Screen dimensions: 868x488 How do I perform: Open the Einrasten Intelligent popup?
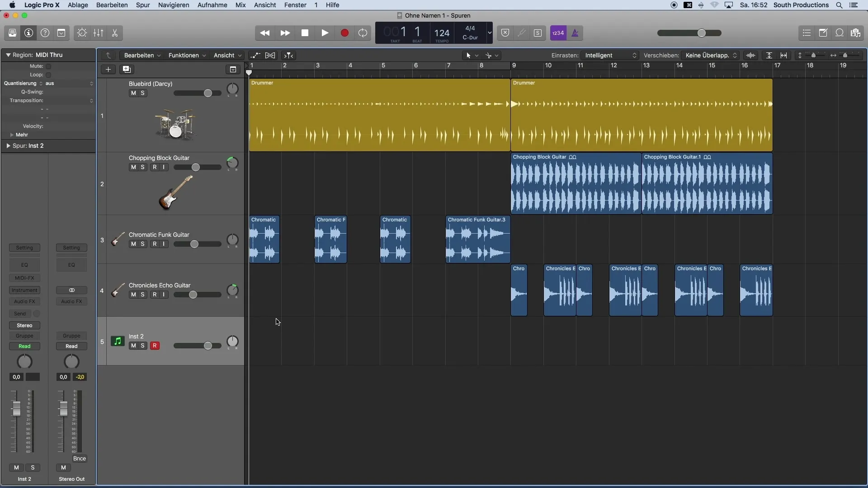click(x=610, y=55)
